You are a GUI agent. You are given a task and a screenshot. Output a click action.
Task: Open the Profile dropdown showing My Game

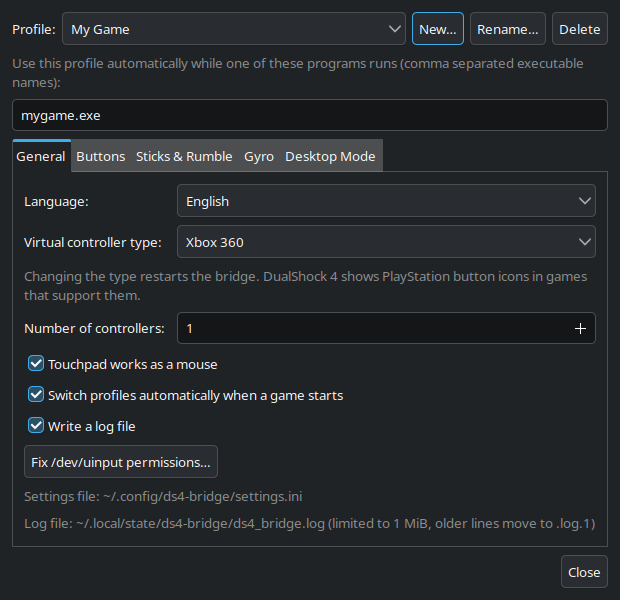point(234,29)
